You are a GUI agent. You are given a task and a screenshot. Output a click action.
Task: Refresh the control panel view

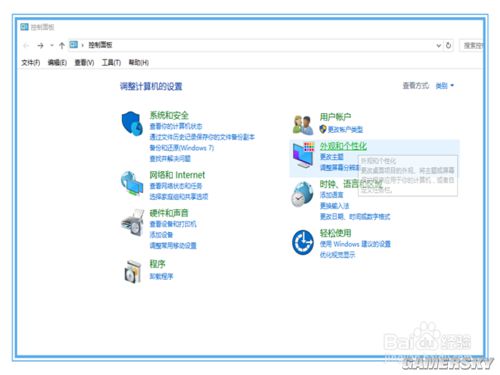tap(449, 45)
